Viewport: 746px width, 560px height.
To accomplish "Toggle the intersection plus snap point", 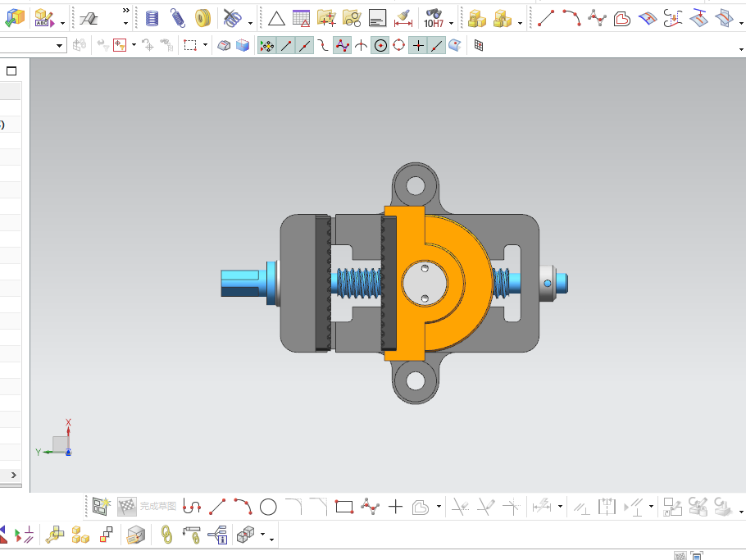I will 418,46.
